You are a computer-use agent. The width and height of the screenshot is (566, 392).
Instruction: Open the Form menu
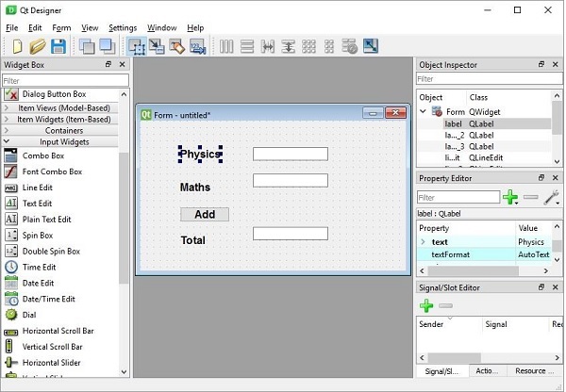[x=61, y=28]
